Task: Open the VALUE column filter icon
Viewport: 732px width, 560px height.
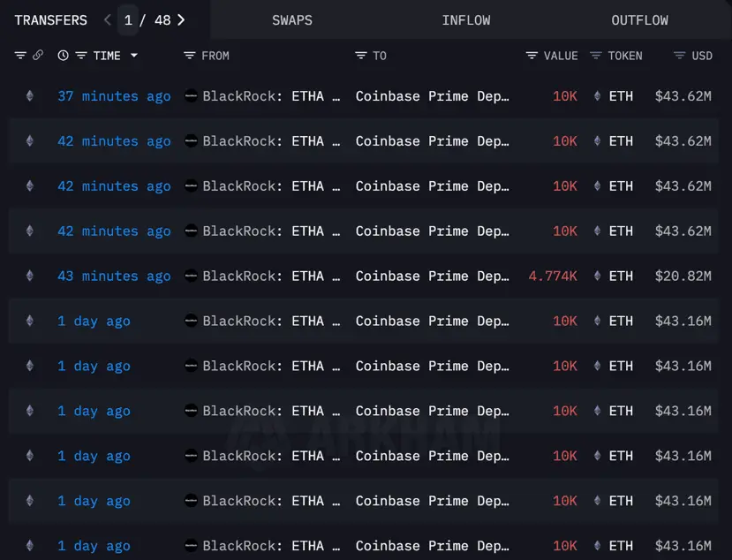Action: 532,56
